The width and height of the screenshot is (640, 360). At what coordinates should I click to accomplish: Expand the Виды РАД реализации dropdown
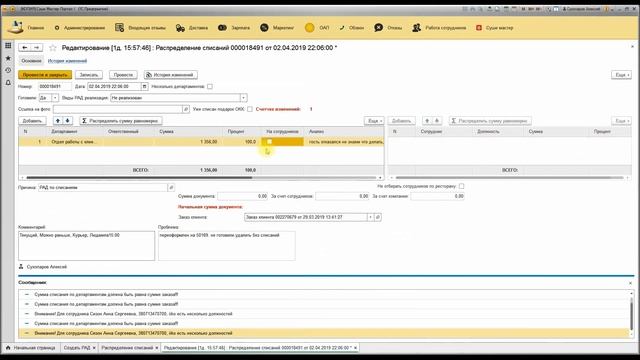pyautogui.click(x=243, y=98)
